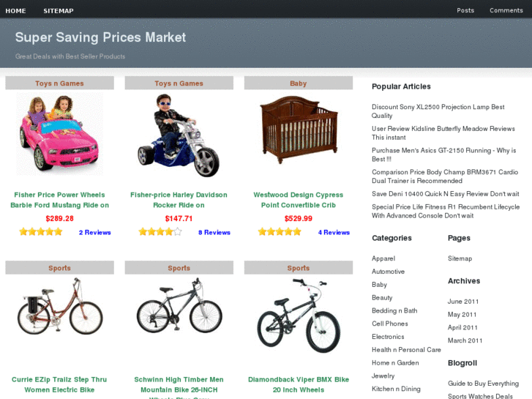Open the Harley Davidson ride-on image
The width and height of the screenshot is (532, 399).
pos(179,135)
